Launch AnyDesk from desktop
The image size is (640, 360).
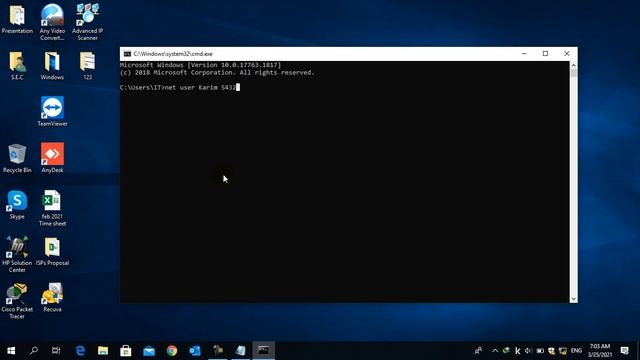[52, 158]
